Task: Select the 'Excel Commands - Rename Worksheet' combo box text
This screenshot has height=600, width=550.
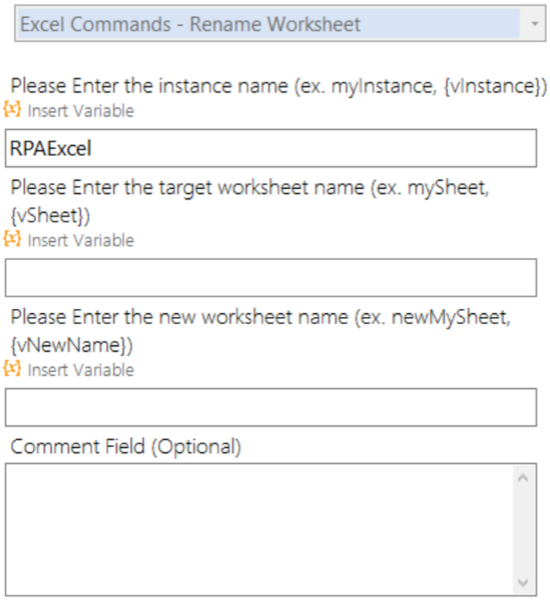Action: (190, 24)
